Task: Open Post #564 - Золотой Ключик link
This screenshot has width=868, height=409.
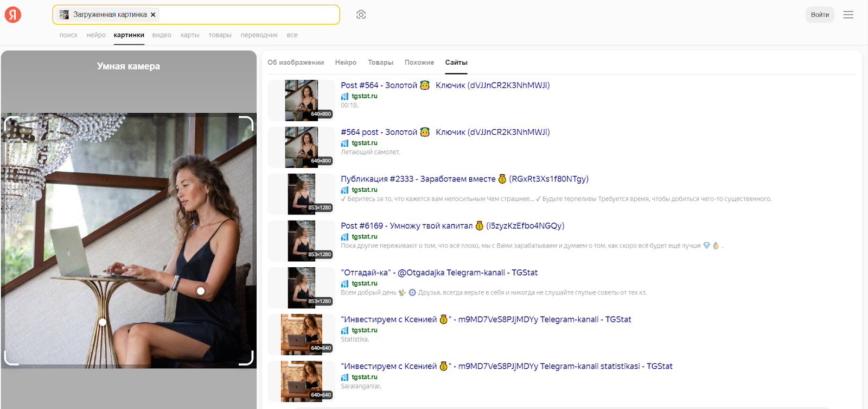Action: point(445,85)
